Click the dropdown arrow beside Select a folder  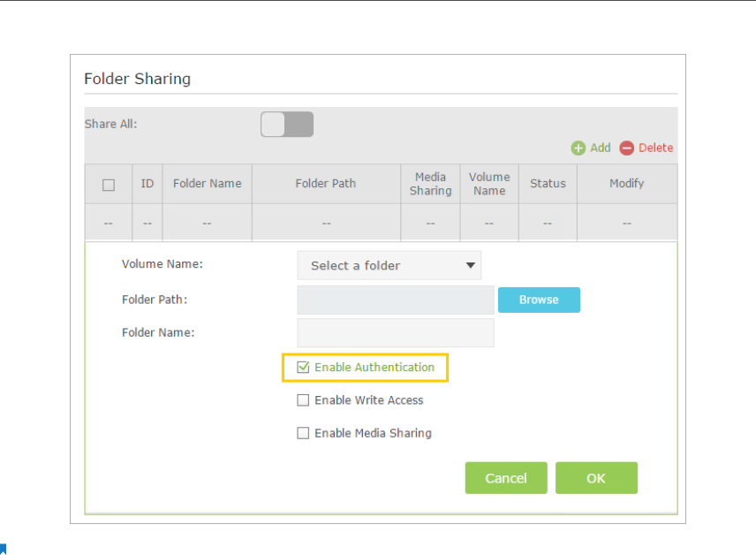[469, 265]
